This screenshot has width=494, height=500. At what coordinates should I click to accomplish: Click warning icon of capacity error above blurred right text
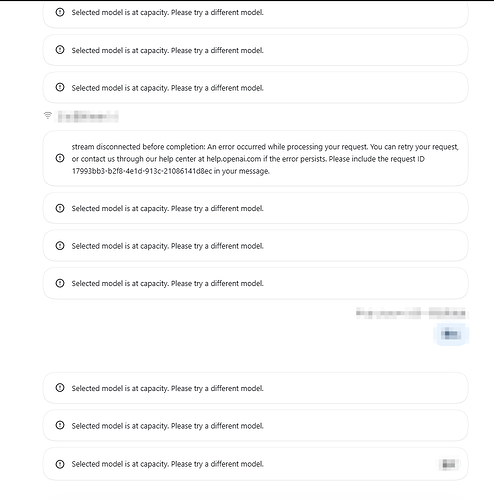point(60,283)
